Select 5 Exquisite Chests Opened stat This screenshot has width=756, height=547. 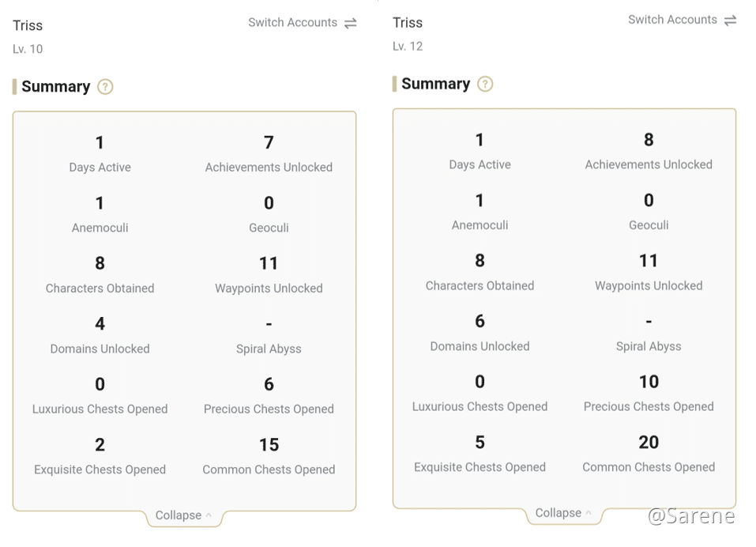[480, 454]
